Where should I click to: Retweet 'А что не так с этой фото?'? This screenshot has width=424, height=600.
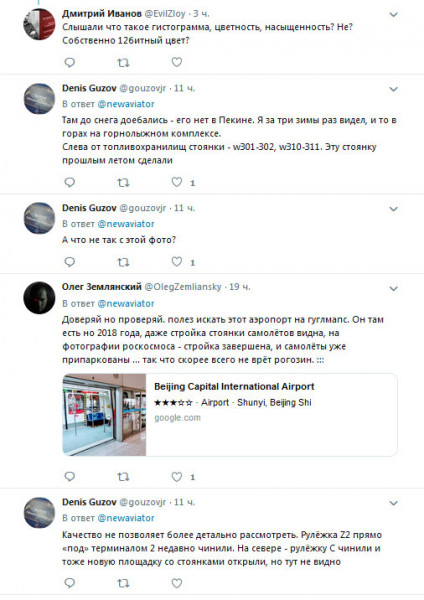click(x=123, y=262)
